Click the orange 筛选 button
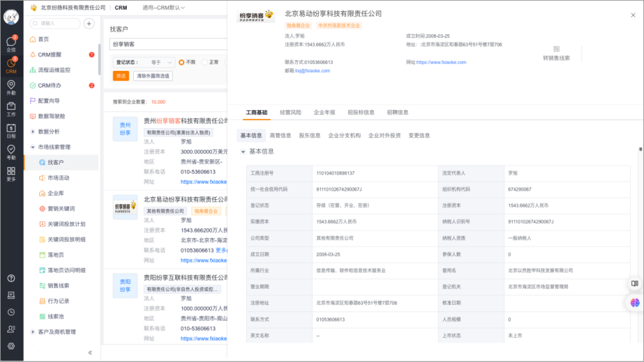 pyautogui.click(x=120, y=76)
